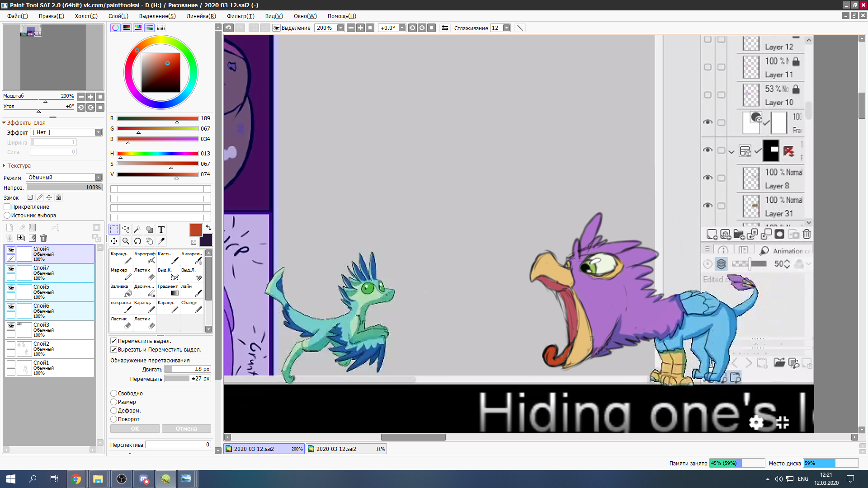Select the Поворот radio option
This screenshot has width=868, height=488.
(x=114, y=419)
